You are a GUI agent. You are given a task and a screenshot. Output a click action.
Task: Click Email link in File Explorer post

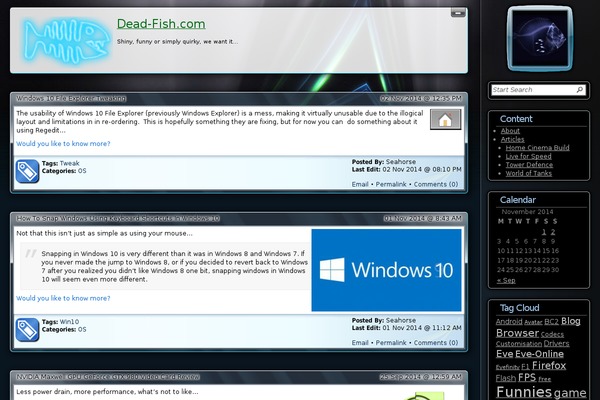[360, 184]
